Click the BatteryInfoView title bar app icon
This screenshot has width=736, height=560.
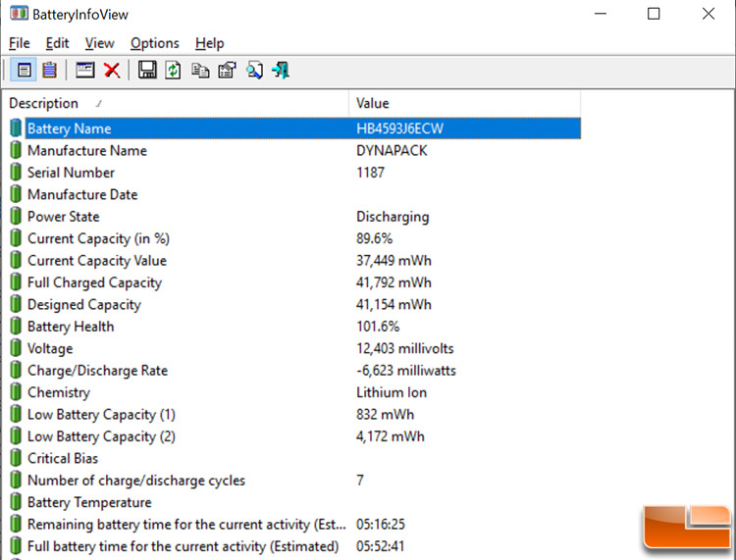click(x=19, y=13)
